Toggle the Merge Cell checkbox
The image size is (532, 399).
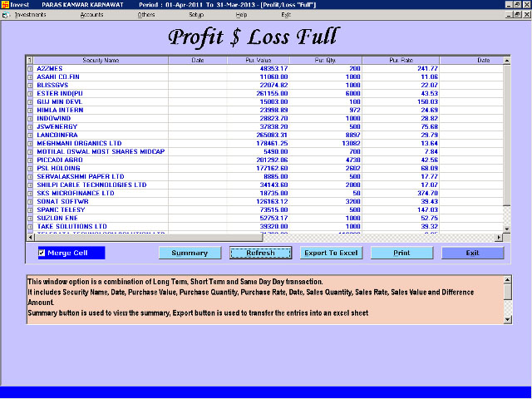coord(42,253)
